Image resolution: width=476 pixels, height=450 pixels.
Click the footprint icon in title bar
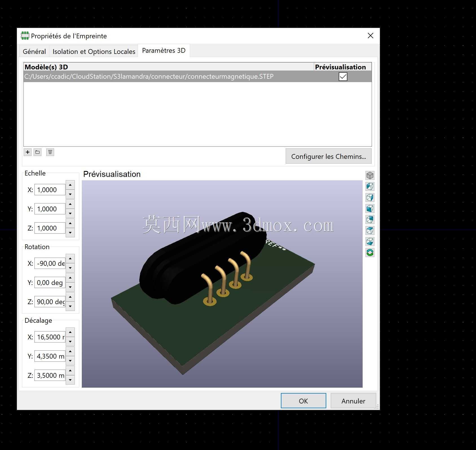click(x=25, y=36)
